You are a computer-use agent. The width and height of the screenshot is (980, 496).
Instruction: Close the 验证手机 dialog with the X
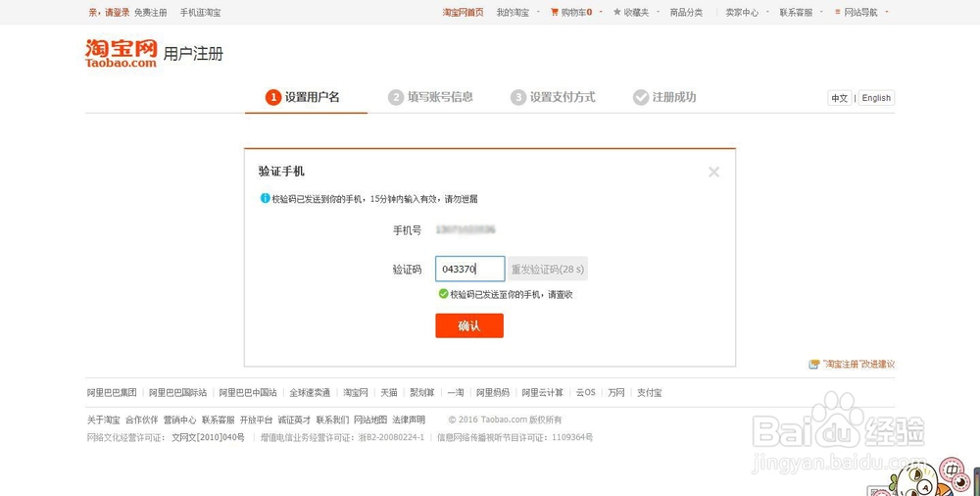tap(713, 172)
